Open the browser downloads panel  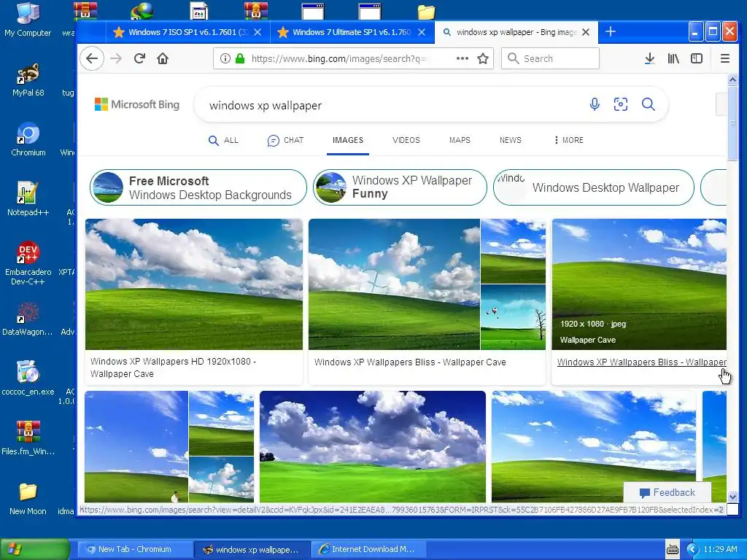point(649,58)
